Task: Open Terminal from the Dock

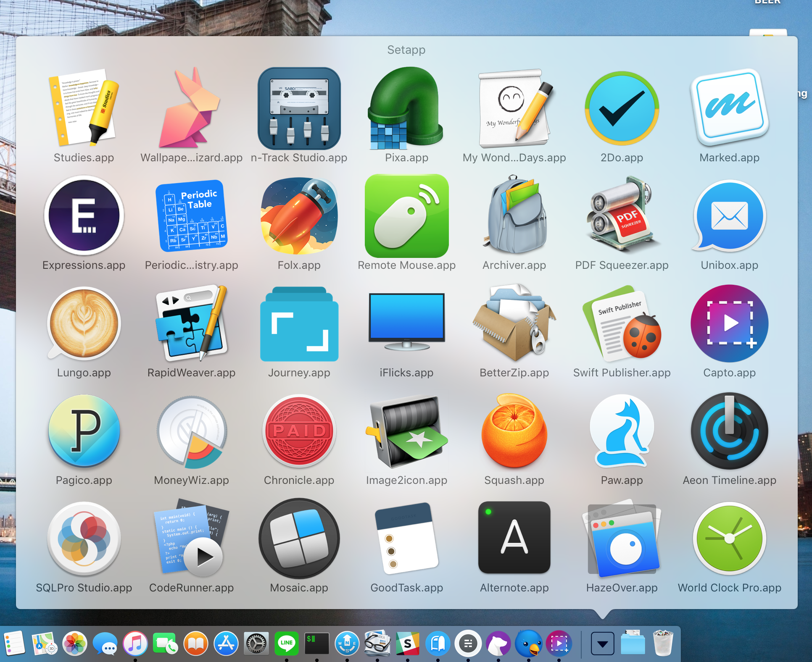Action: click(x=316, y=644)
